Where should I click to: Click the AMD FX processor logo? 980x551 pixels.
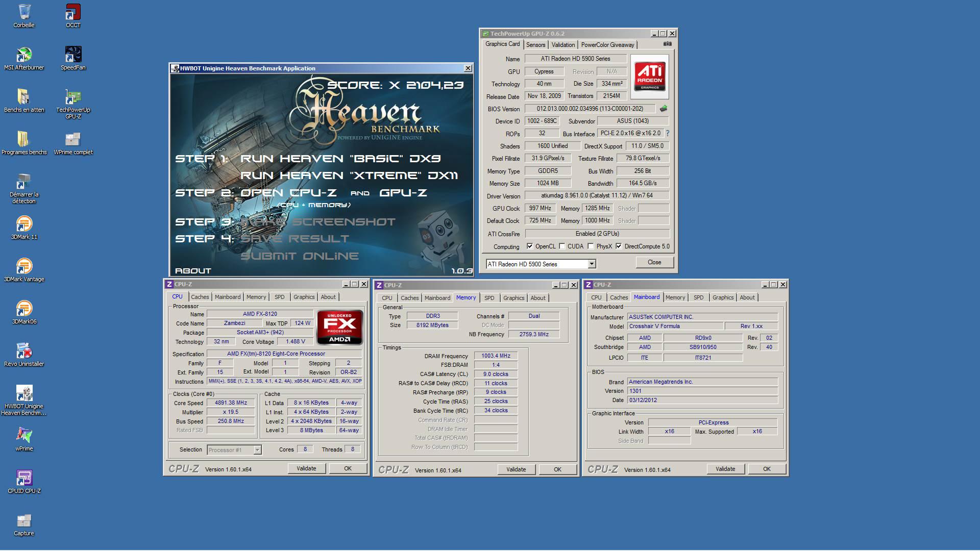(x=340, y=328)
